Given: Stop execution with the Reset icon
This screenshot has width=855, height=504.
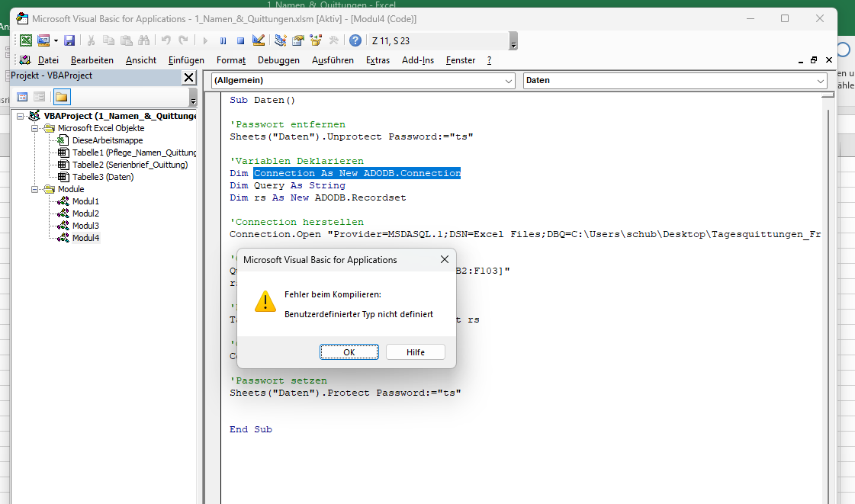Looking at the screenshot, I should pos(240,40).
